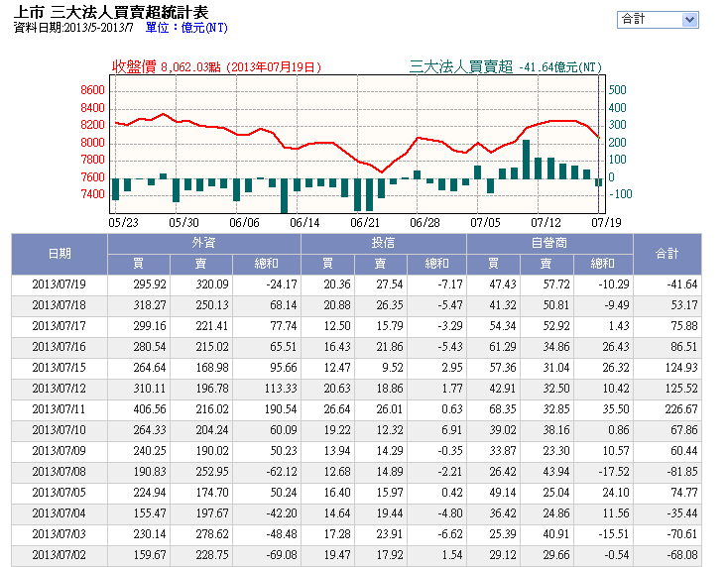
Task: Click dealer buy value 68.35
Action: tap(494, 409)
